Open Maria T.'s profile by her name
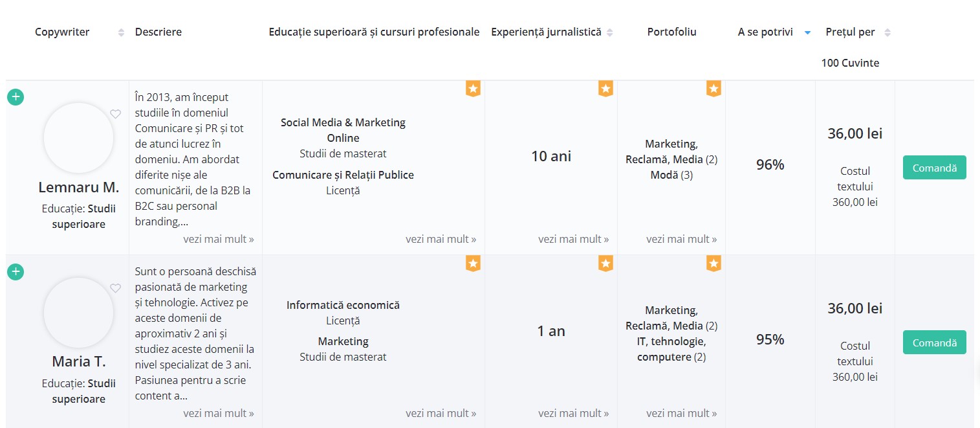This screenshot has height=428, width=980. pos(79,361)
